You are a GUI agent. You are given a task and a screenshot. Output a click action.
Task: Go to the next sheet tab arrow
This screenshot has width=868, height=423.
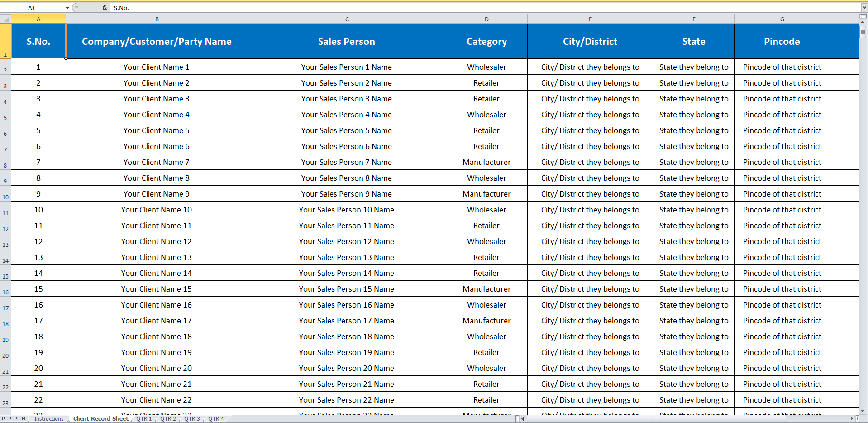coord(17,418)
